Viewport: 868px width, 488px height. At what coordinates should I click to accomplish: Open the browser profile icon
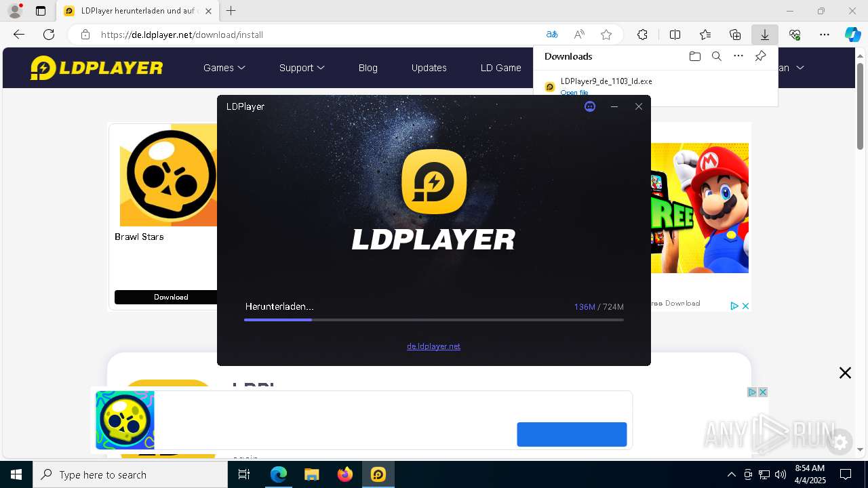(x=15, y=11)
